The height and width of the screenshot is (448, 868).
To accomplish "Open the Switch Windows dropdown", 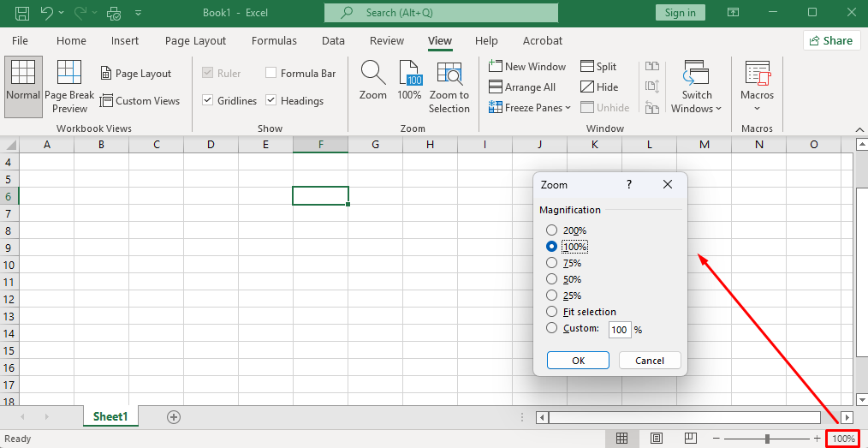I will coord(697,87).
